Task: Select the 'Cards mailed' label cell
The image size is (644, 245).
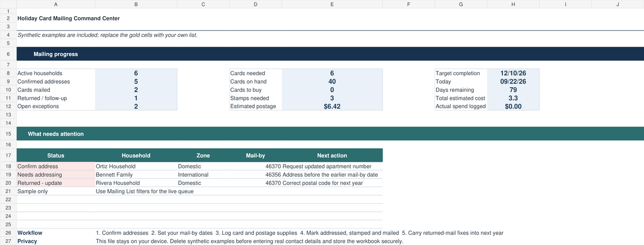Action: click(56, 90)
